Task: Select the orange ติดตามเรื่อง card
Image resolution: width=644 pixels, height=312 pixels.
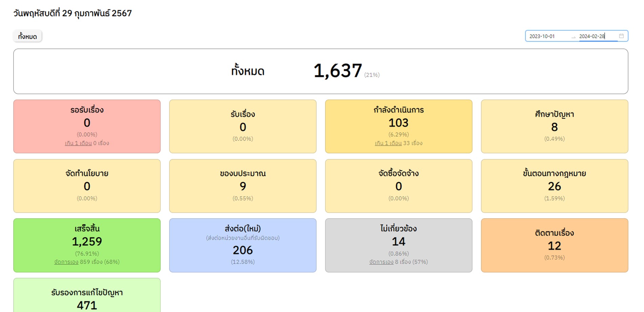Action: (555, 245)
